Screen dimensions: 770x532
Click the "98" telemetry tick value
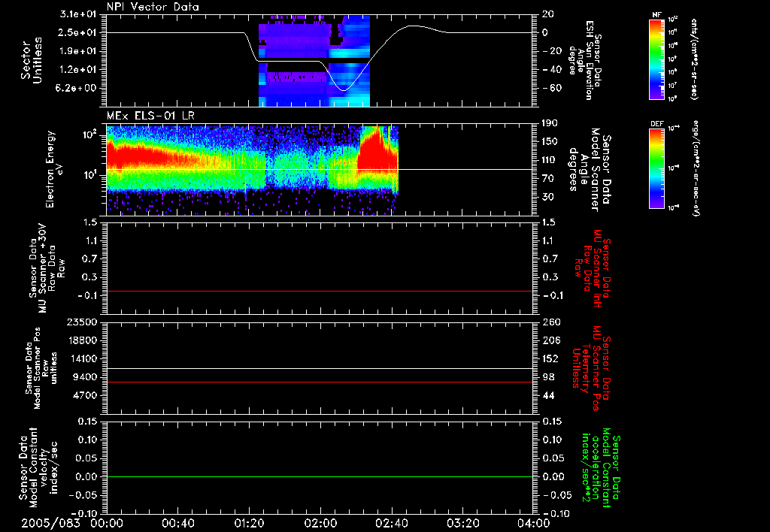548,377
